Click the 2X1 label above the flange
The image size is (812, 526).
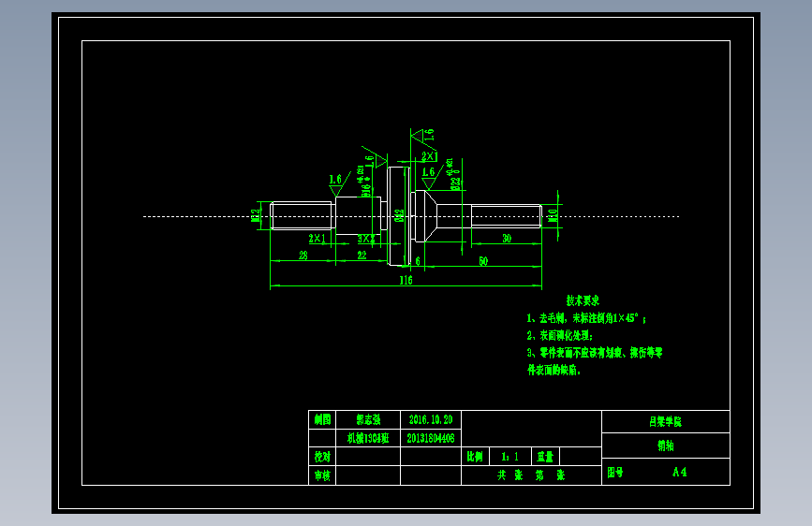429,155
